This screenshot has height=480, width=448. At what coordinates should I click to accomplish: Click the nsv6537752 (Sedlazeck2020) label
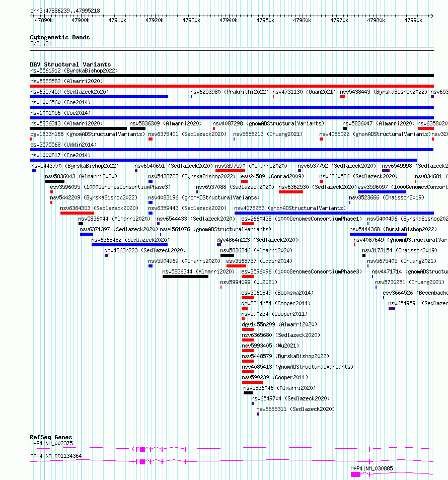[x=337, y=166]
